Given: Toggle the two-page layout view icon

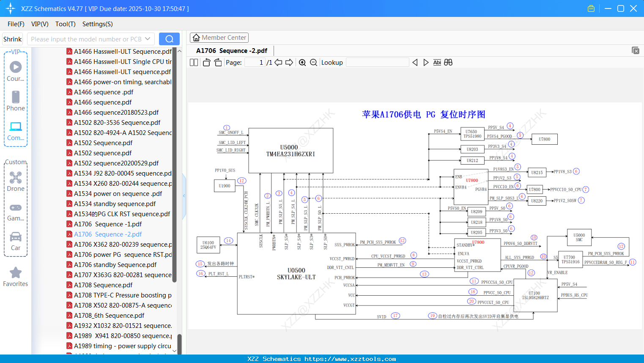Looking at the screenshot, I should click(x=194, y=63).
